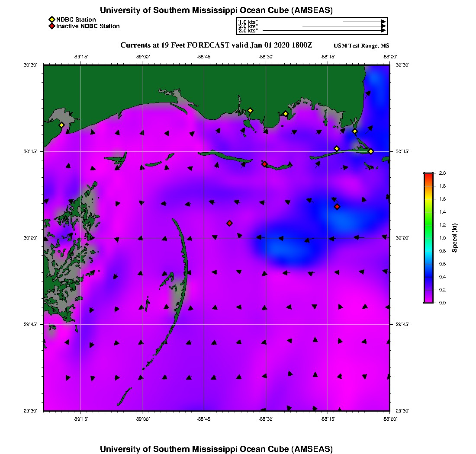
Task: Click the "Speed (kt)" color bar label
Action: 455,238
